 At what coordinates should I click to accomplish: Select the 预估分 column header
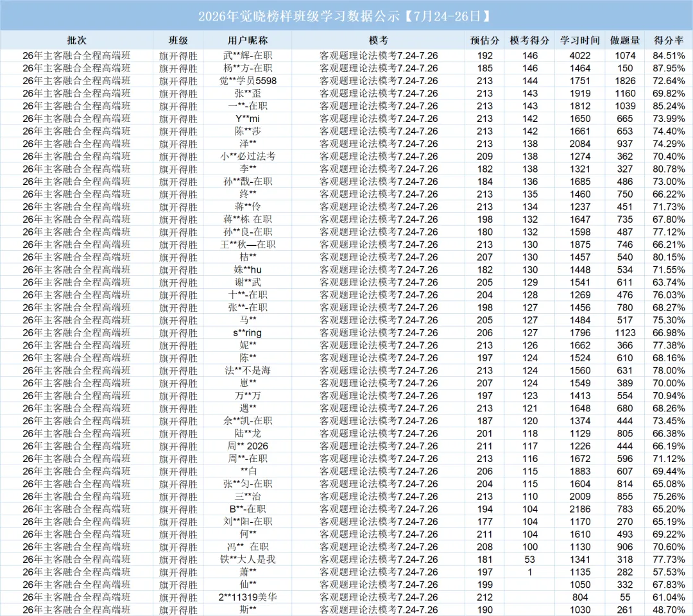(485, 40)
